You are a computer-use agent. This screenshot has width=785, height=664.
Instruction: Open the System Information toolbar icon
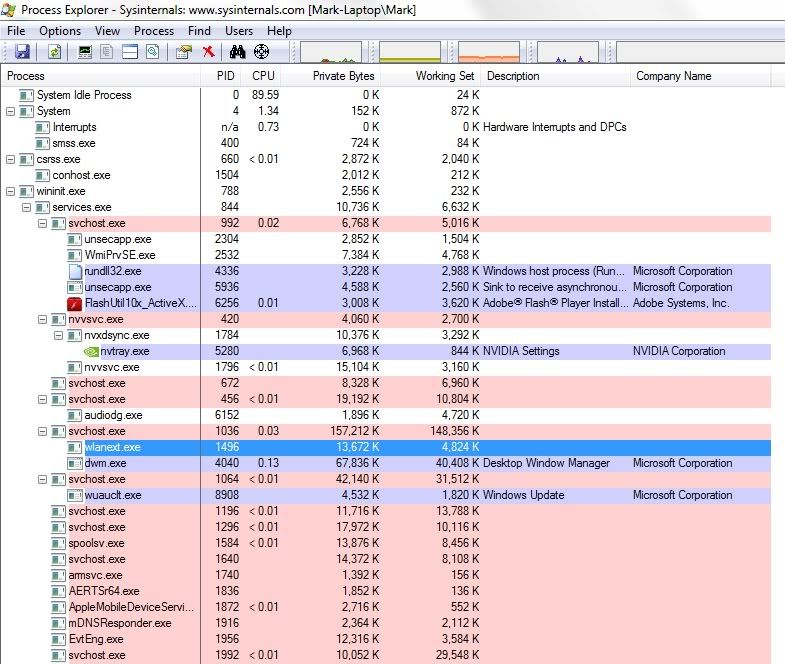coord(85,52)
